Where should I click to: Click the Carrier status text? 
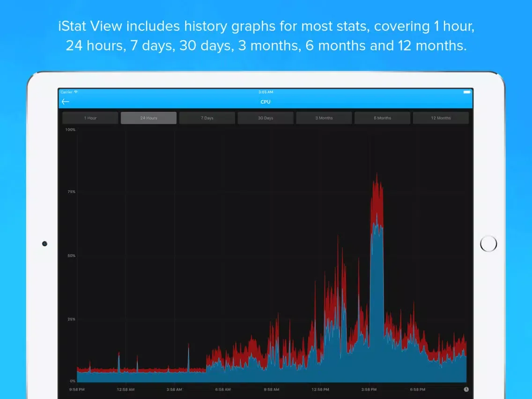click(66, 92)
